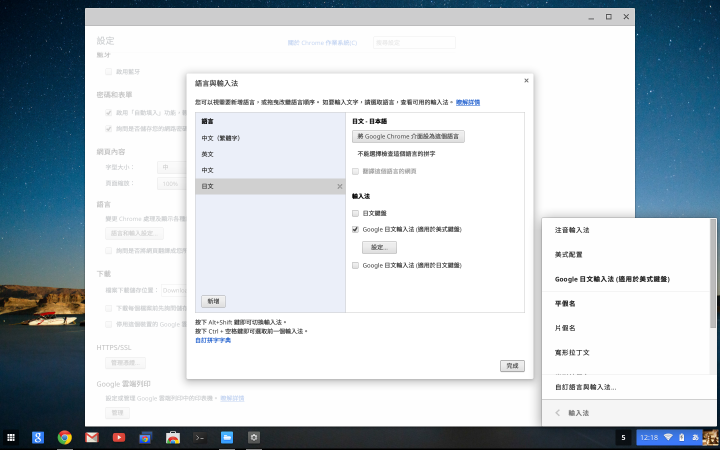This screenshot has width=720, height=450.
Task: Open the Chrome window icon beside YouTube
Action: tap(146, 438)
